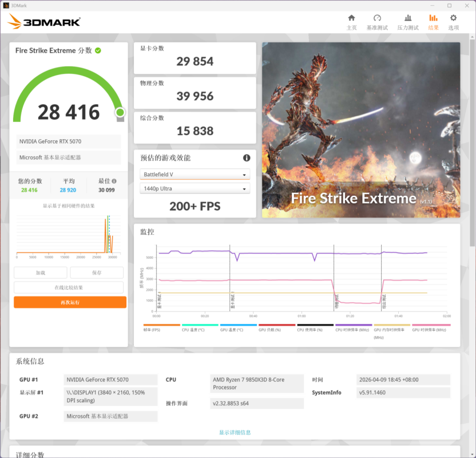476x458 pixels.
Task: Click info icon beside 预估的游戏效能
Action: point(247,158)
